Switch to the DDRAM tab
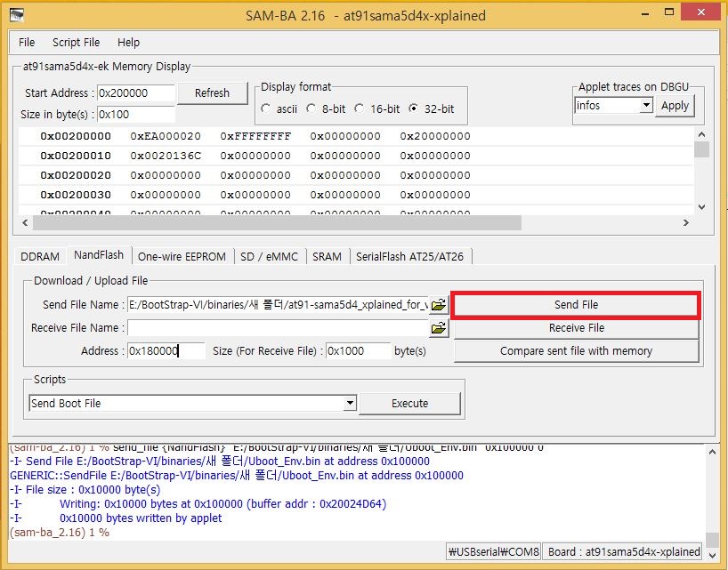 [40, 256]
